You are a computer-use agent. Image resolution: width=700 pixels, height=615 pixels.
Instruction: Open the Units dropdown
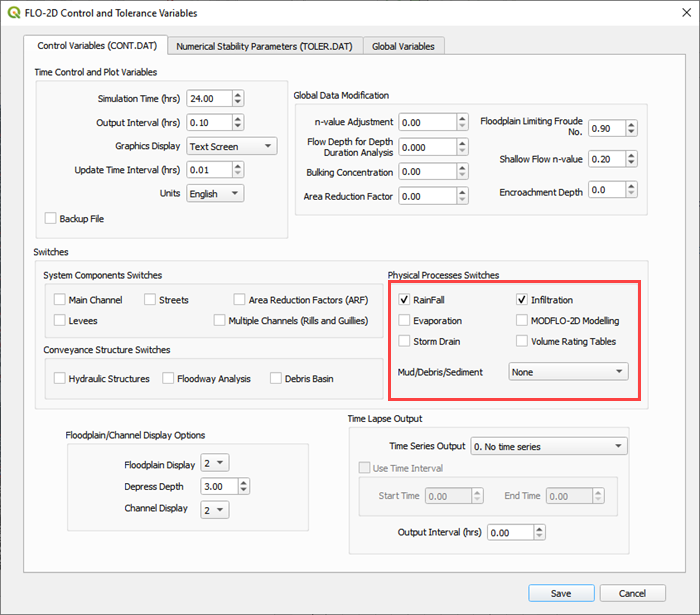(x=215, y=193)
